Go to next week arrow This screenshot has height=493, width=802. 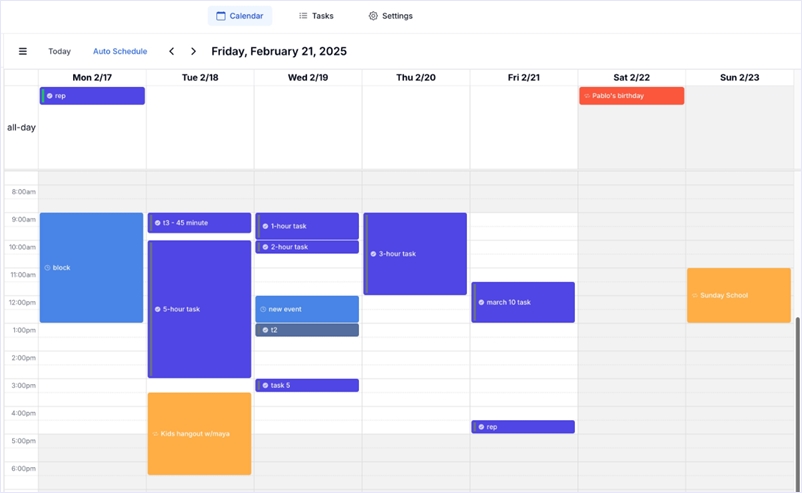[193, 51]
